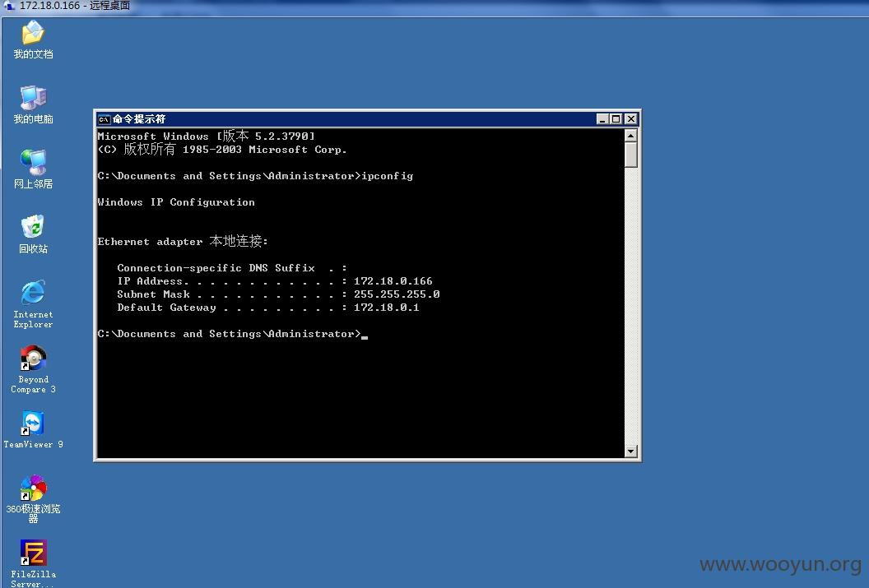Minimize the 命令提示符 window
This screenshot has height=588, width=869.
point(602,119)
